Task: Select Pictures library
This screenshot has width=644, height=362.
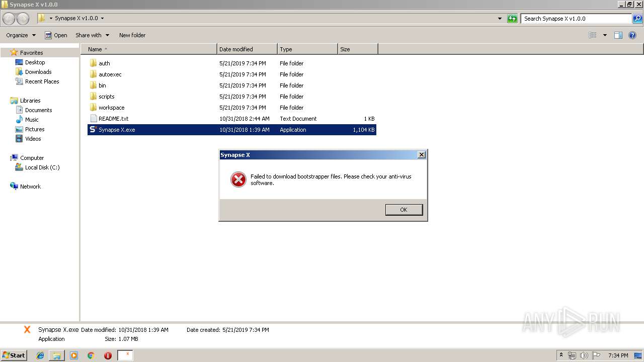Action: [x=35, y=129]
